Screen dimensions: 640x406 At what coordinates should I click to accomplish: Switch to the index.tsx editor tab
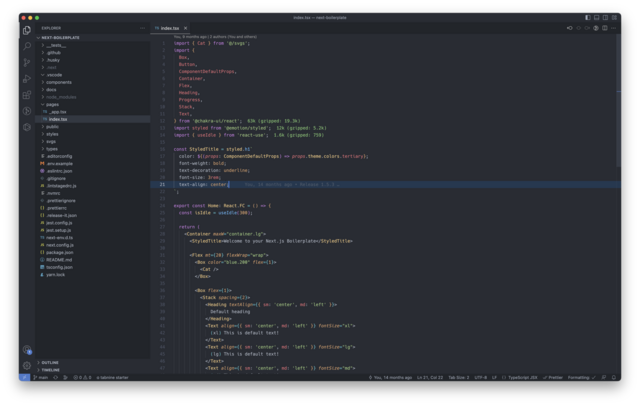pos(170,28)
